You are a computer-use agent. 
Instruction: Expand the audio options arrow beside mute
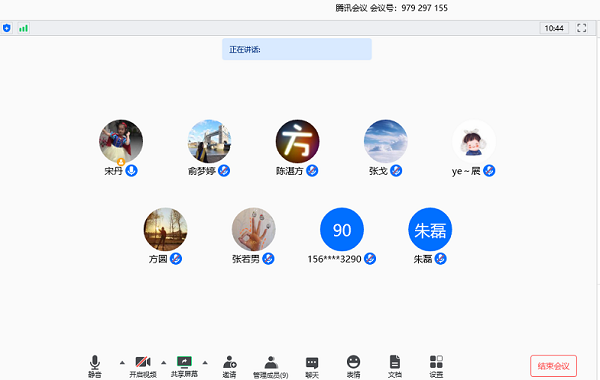tap(122, 362)
